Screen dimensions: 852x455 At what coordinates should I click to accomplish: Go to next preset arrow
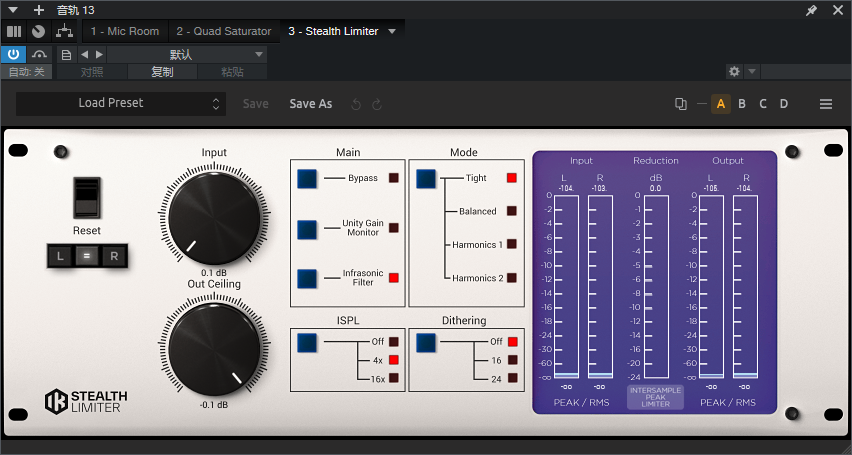point(99,54)
